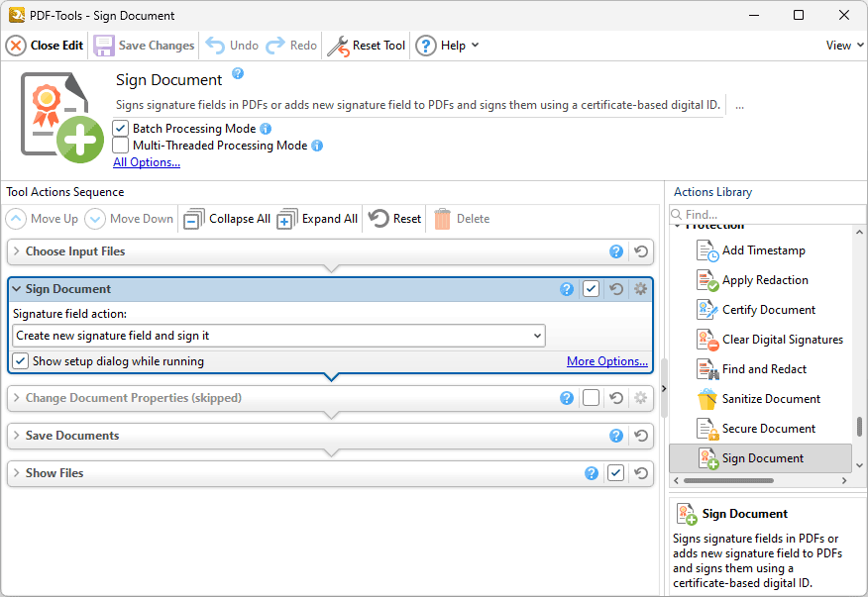
Task: Click Move Up in the actions toolbar
Action: coord(42,219)
